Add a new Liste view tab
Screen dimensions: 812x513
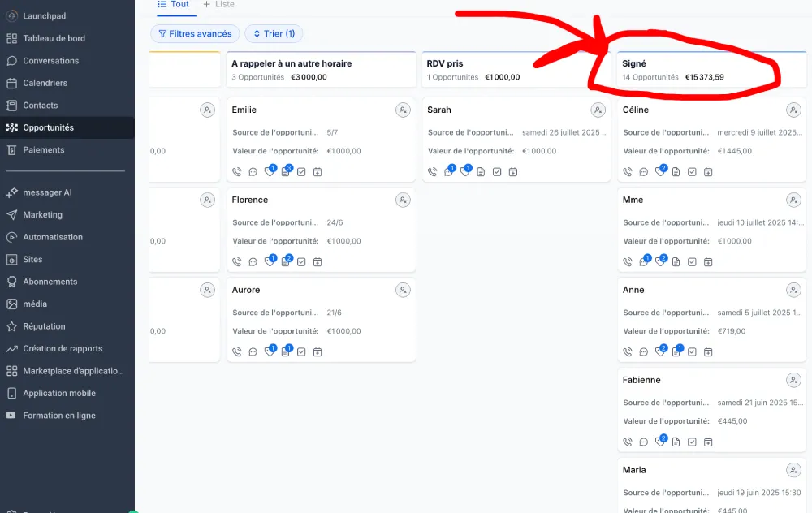pyautogui.click(x=218, y=5)
